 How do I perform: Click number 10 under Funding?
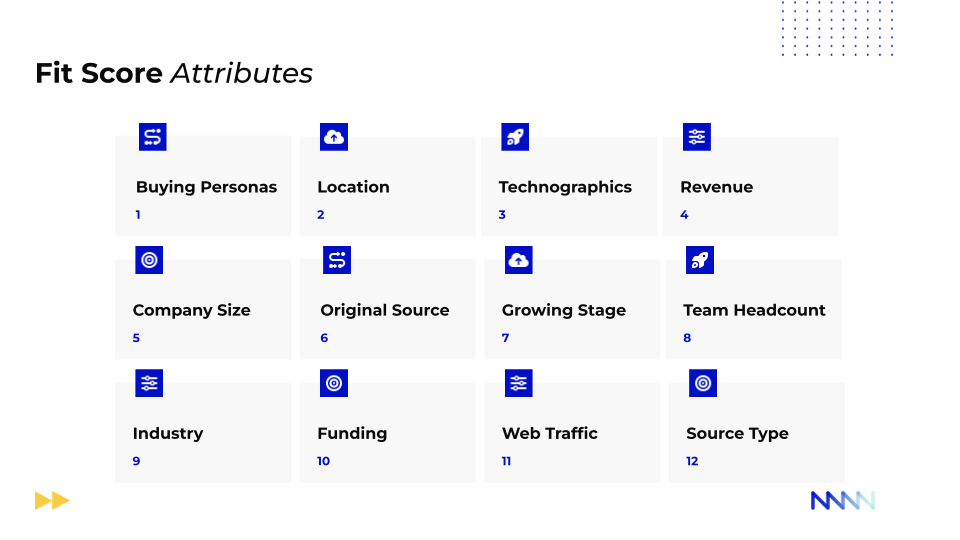point(323,461)
